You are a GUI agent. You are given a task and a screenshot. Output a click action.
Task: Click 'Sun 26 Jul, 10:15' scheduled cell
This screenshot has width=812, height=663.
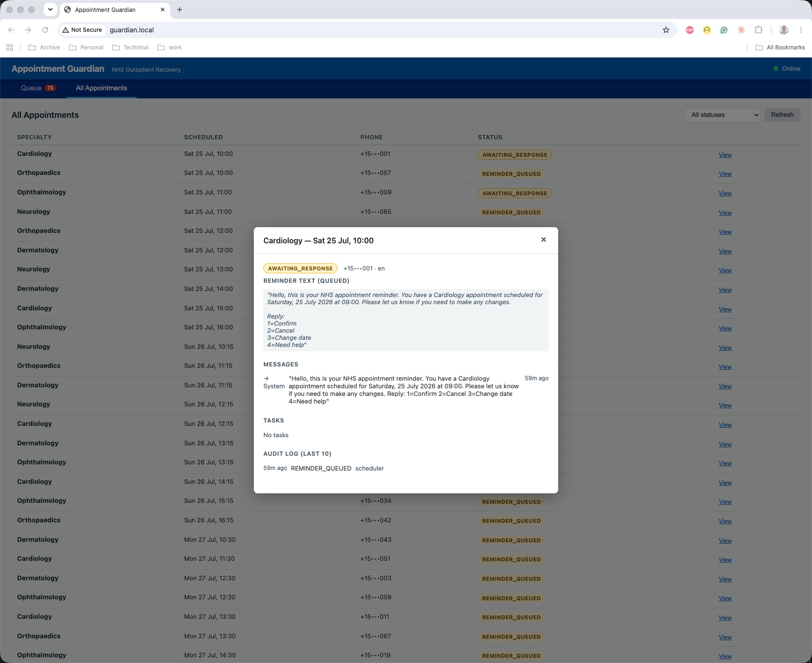209,347
